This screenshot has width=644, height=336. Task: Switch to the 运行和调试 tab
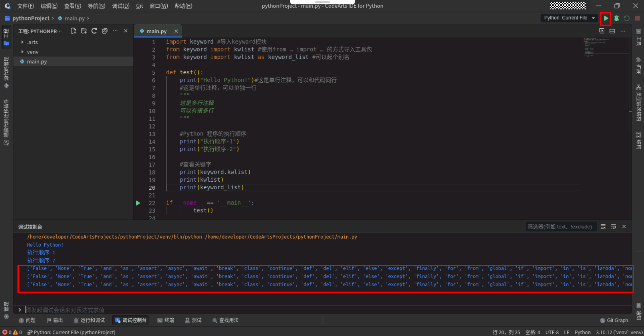[89, 320]
